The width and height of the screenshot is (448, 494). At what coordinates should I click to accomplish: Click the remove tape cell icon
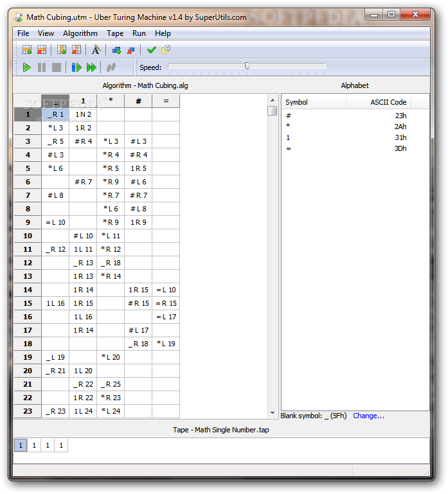(x=131, y=49)
